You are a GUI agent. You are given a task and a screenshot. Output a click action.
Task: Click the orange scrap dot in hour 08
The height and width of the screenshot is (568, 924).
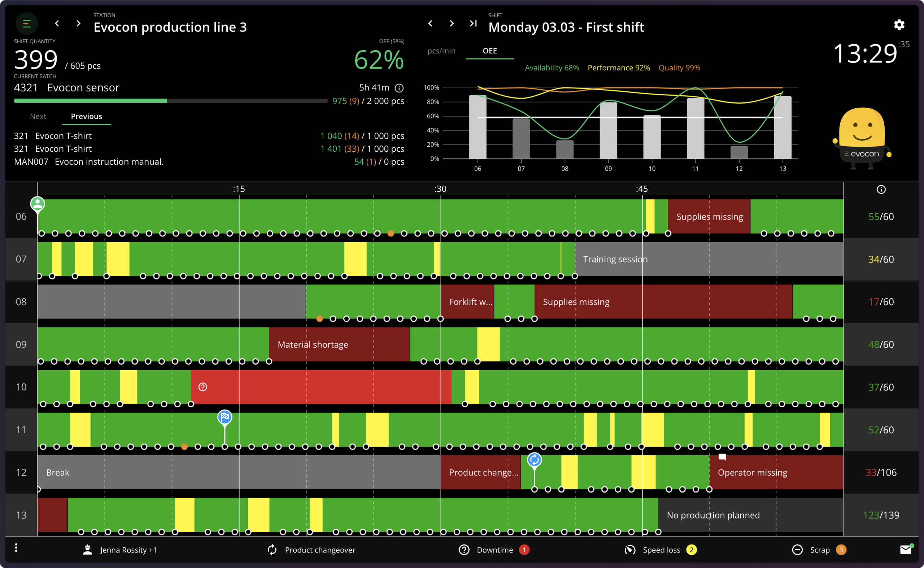(x=319, y=318)
